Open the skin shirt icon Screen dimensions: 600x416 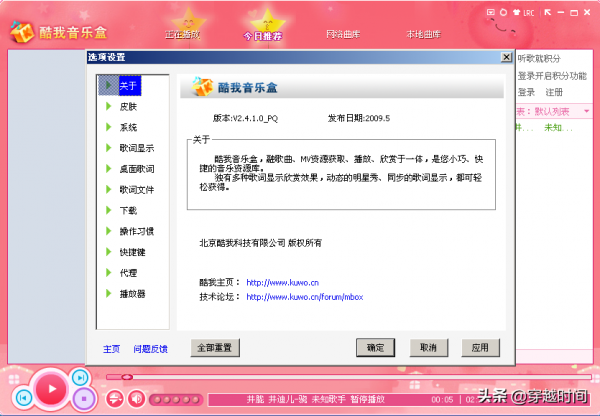(x=516, y=13)
